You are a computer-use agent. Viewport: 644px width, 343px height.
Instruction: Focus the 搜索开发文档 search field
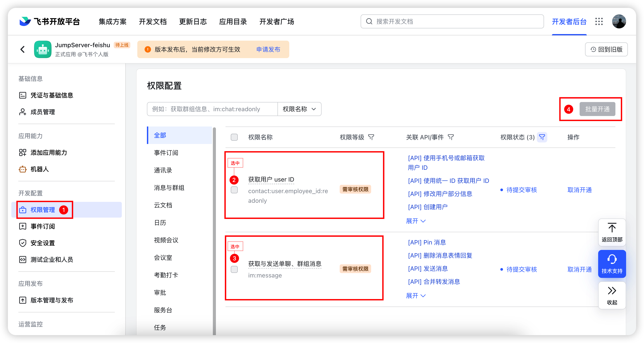452,21
